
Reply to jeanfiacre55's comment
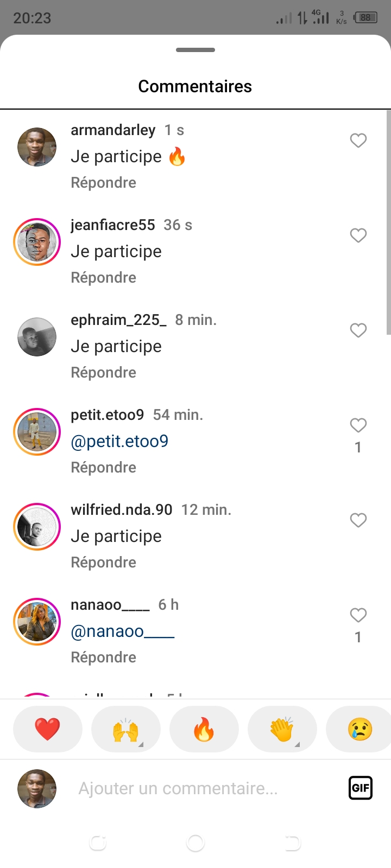[103, 278]
